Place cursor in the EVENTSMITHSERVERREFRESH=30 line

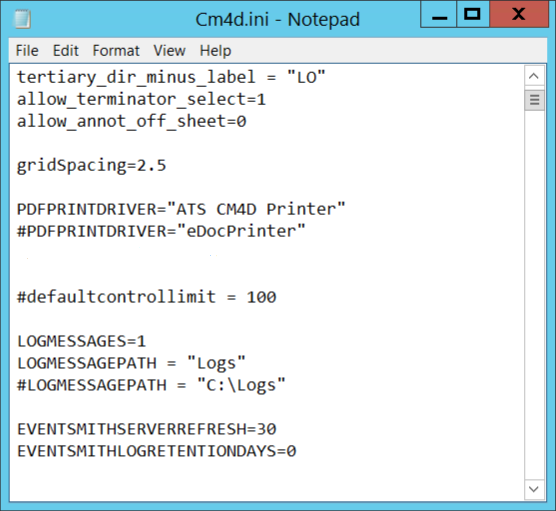(146, 429)
